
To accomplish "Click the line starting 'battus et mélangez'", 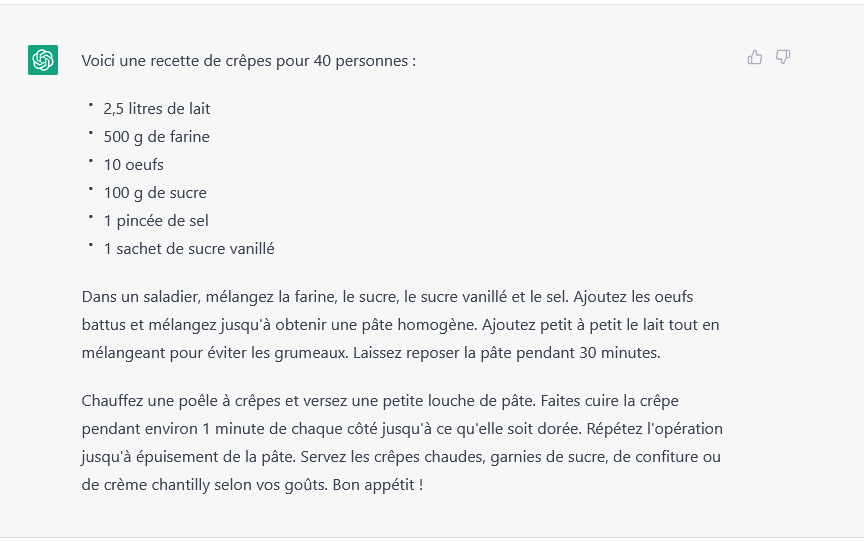I will 401,325.
